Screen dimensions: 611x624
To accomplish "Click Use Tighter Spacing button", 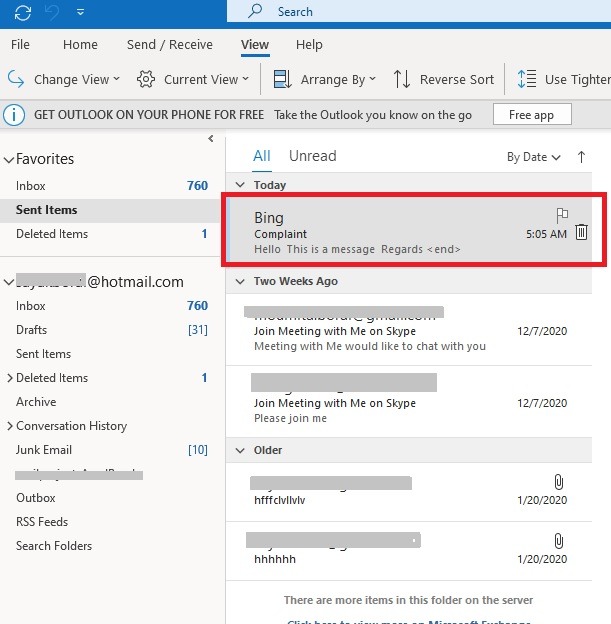I will pos(564,79).
